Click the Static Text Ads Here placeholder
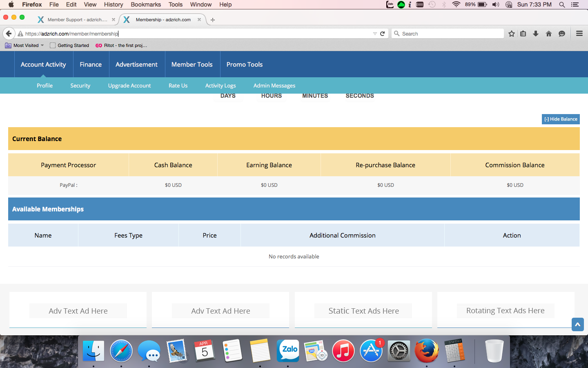This screenshot has width=588, height=368. [x=363, y=311]
